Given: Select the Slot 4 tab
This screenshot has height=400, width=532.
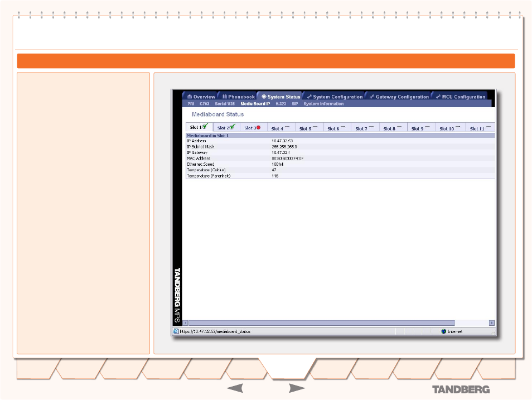Looking at the screenshot, I should click(281, 128).
